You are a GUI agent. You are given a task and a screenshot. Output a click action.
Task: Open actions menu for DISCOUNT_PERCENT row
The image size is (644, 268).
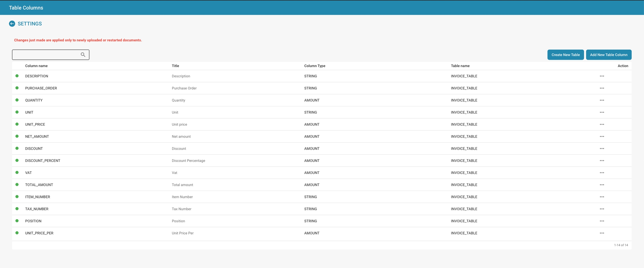point(602,161)
